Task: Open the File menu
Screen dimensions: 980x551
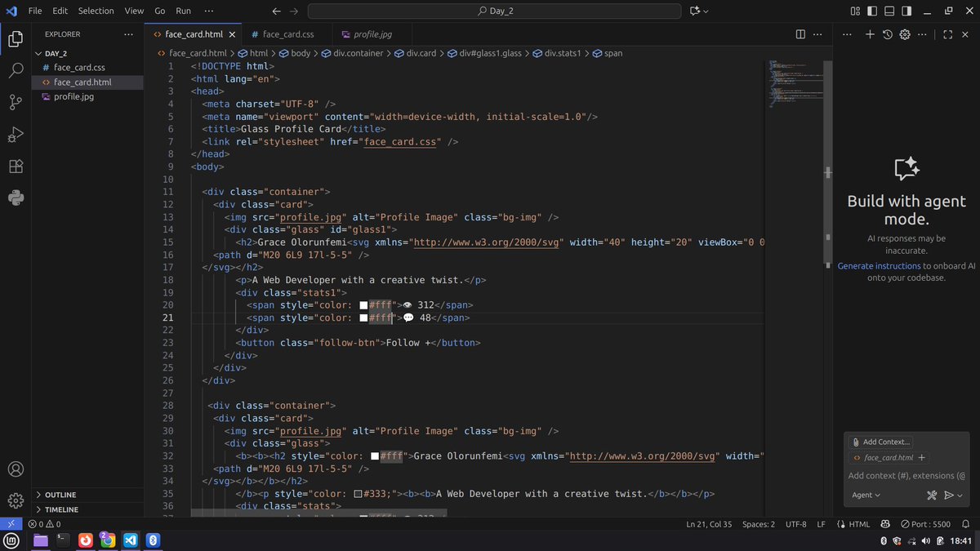Action: pos(35,11)
